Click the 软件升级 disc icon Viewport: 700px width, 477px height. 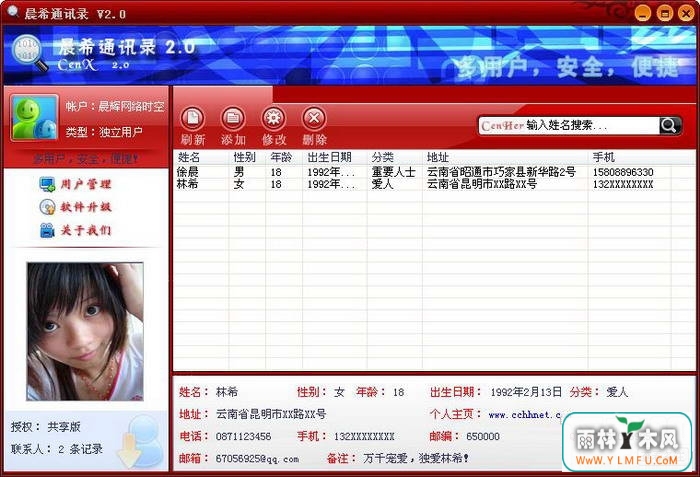[x=47, y=207]
